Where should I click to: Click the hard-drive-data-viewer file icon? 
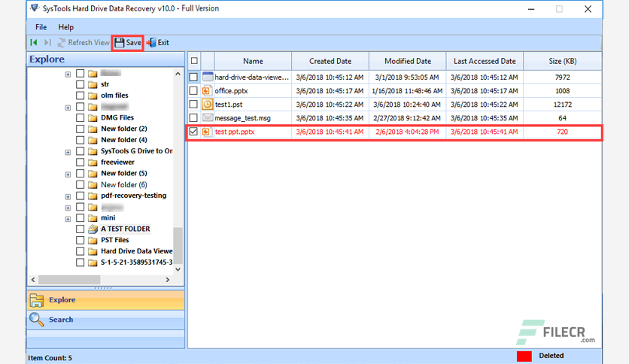[208, 77]
